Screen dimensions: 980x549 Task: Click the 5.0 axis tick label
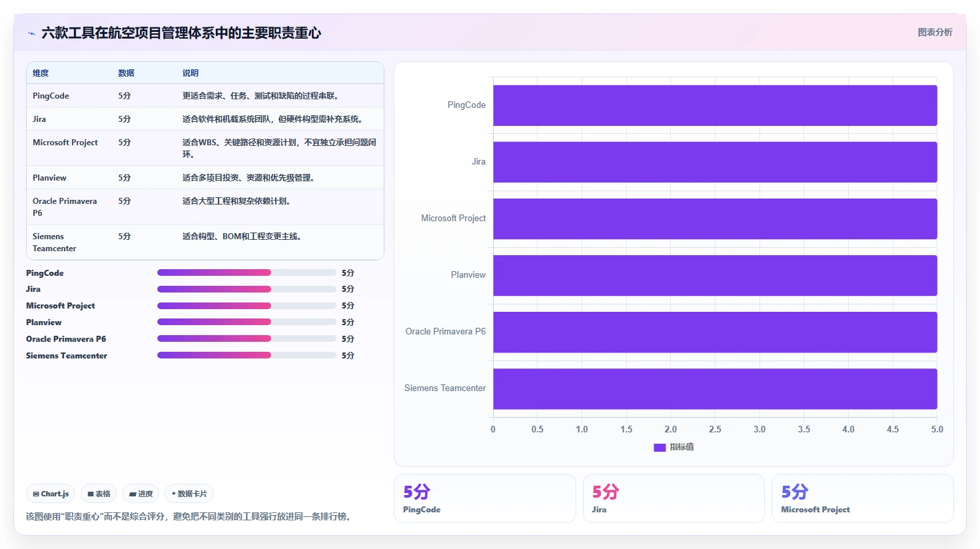[937, 430]
